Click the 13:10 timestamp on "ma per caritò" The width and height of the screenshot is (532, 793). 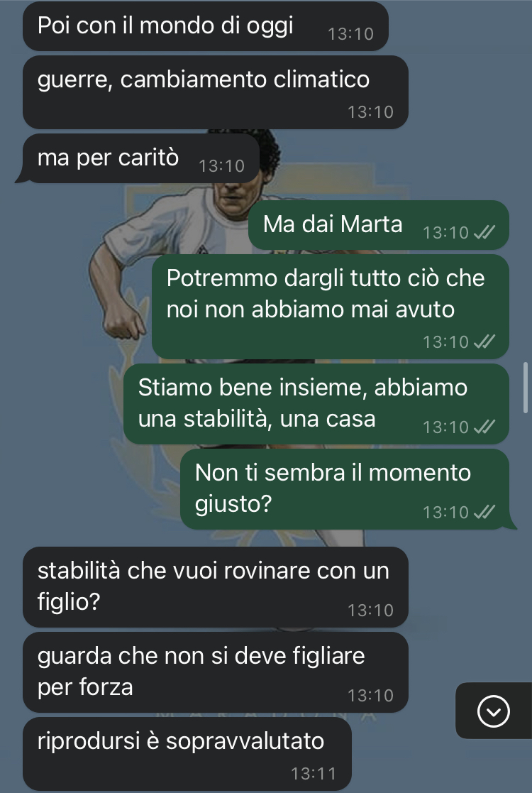(x=221, y=166)
